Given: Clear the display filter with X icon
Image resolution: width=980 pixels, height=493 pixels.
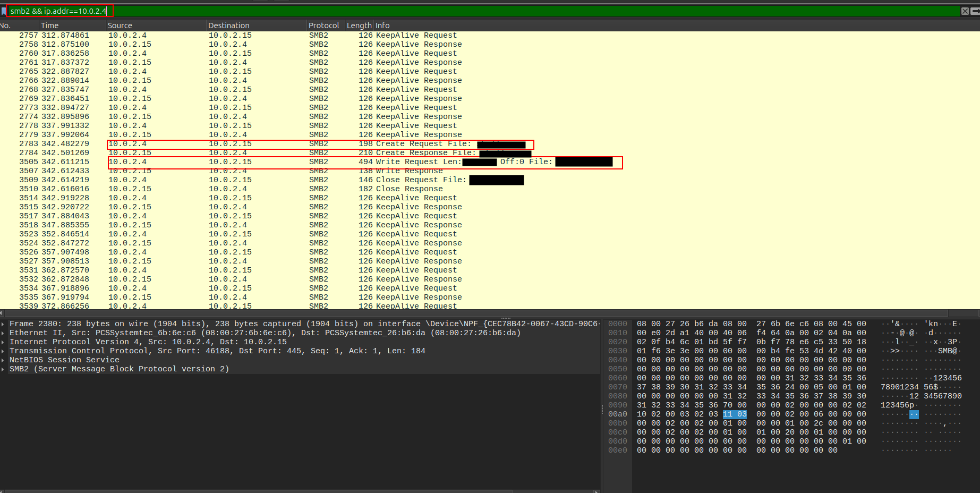Looking at the screenshot, I should tap(965, 11).
